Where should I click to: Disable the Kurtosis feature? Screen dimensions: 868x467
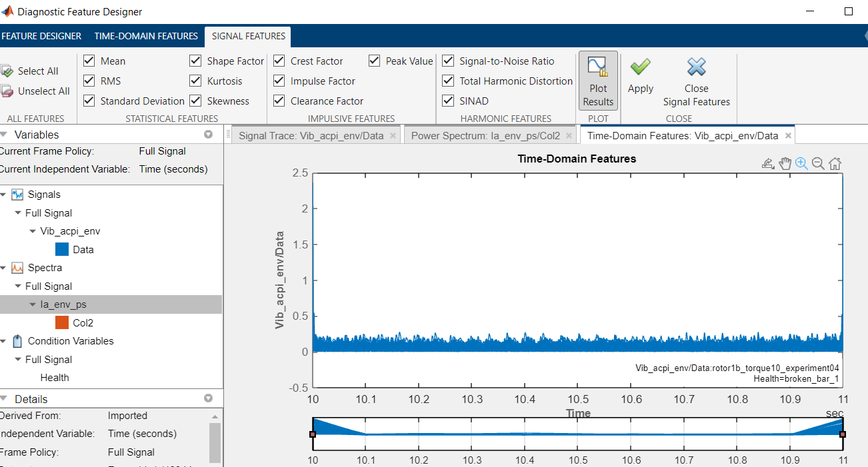coord(195,81)
